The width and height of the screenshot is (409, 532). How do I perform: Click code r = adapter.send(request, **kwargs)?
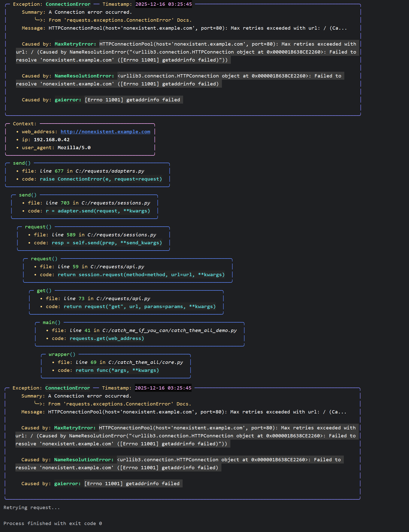[98, 211]
